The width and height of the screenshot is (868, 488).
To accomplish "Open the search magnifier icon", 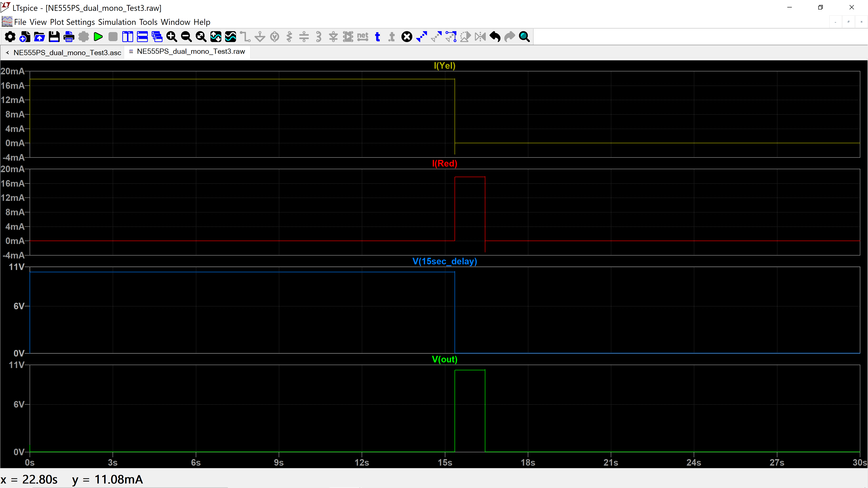I will [x=524, y=37].
